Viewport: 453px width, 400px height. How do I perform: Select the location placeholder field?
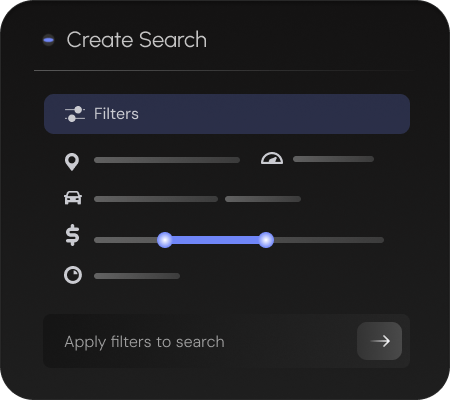167,160
